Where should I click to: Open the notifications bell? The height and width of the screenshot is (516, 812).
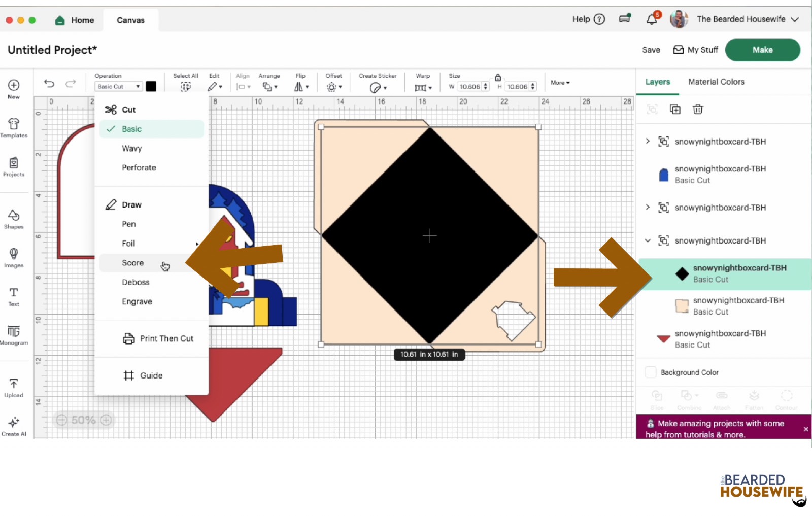[652, 19]
